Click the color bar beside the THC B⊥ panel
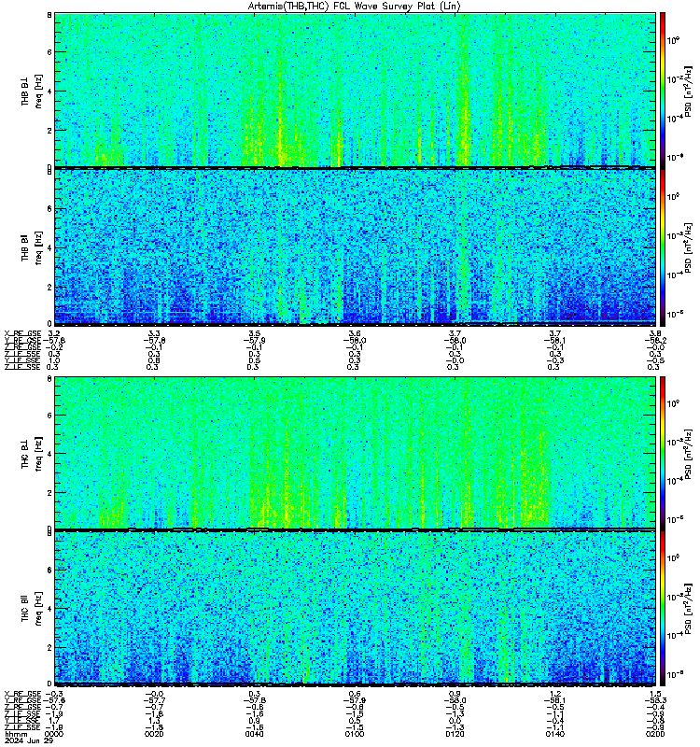This screenshot has width=700, height=747. (663, 453)
